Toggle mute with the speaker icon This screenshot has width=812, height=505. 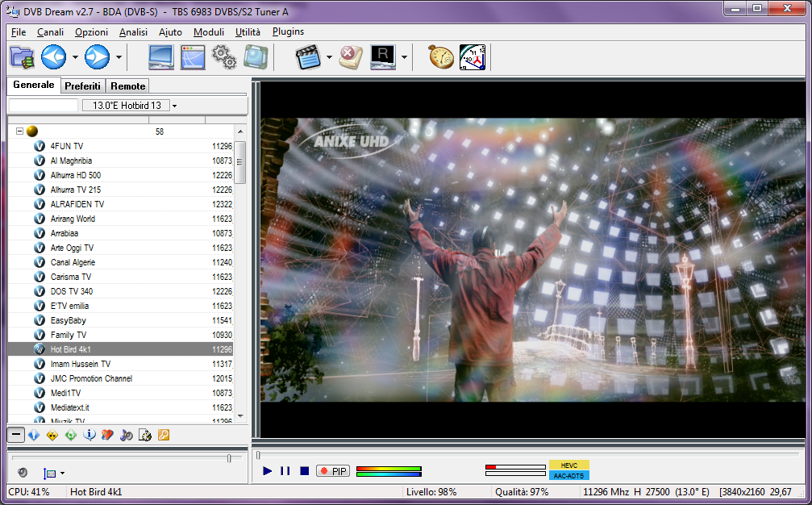(x=23, y=473)
